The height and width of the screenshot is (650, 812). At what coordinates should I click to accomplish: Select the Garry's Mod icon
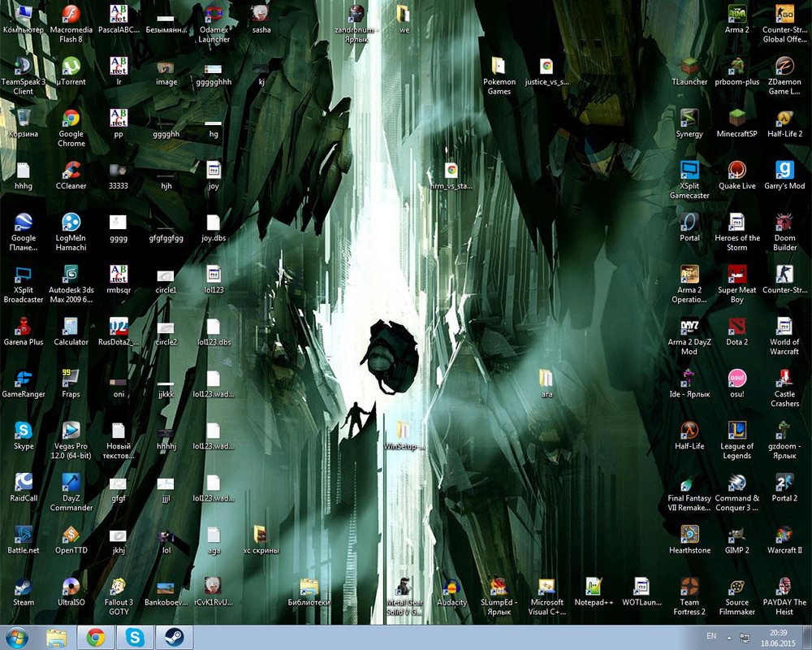click(x=784, y=175)
